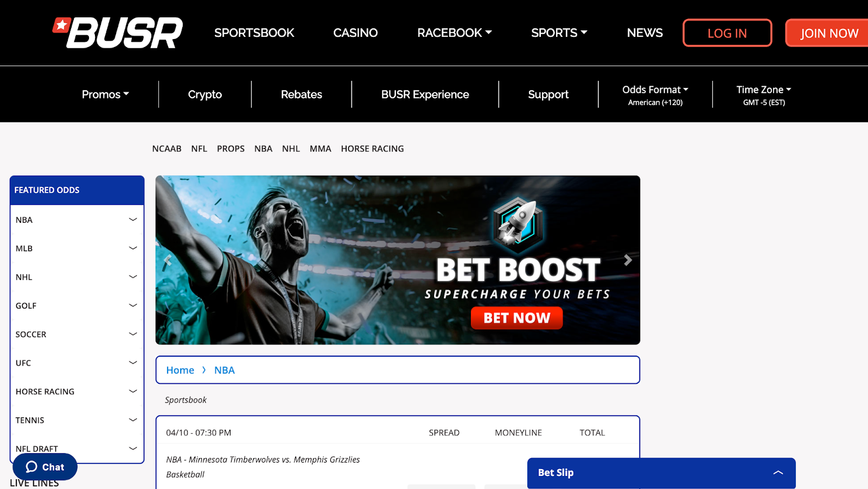Click the Bet Boost banner image
868x489 pixels.
pos(398,260)
